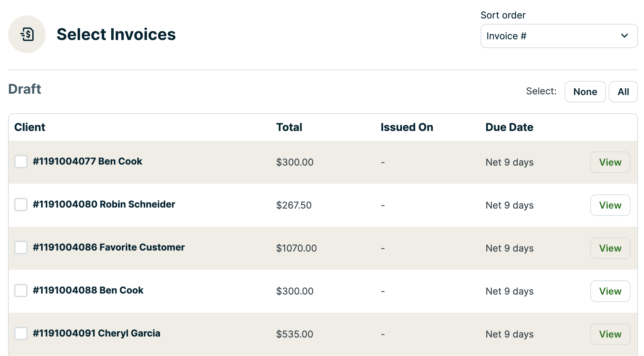Click the Total column header

(x=289, y=127)
